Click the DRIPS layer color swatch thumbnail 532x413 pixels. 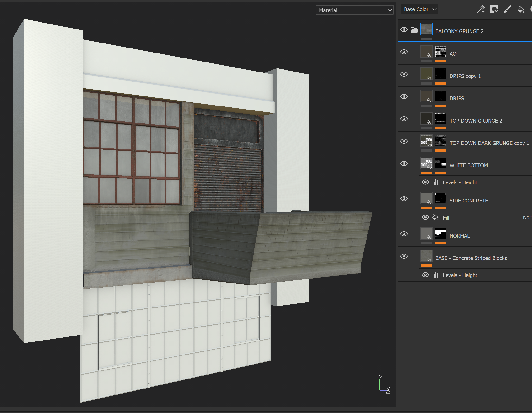click(426, 96)
